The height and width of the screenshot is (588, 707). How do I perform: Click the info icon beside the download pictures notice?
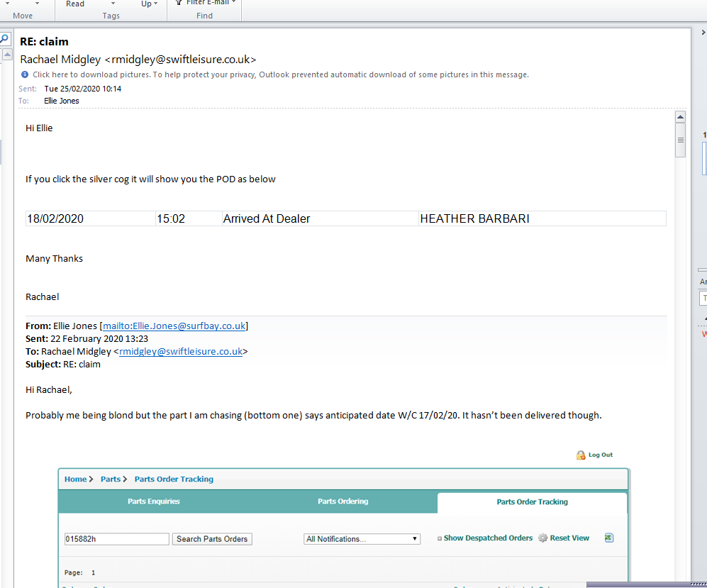click(x=25, y=74)
